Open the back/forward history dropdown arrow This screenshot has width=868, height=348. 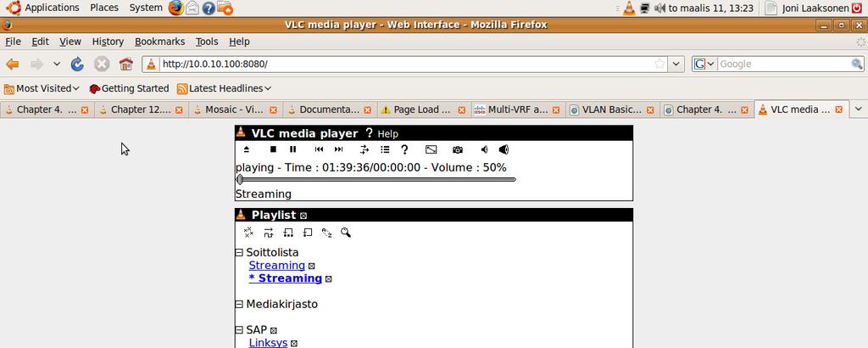(x=57, y=65)
